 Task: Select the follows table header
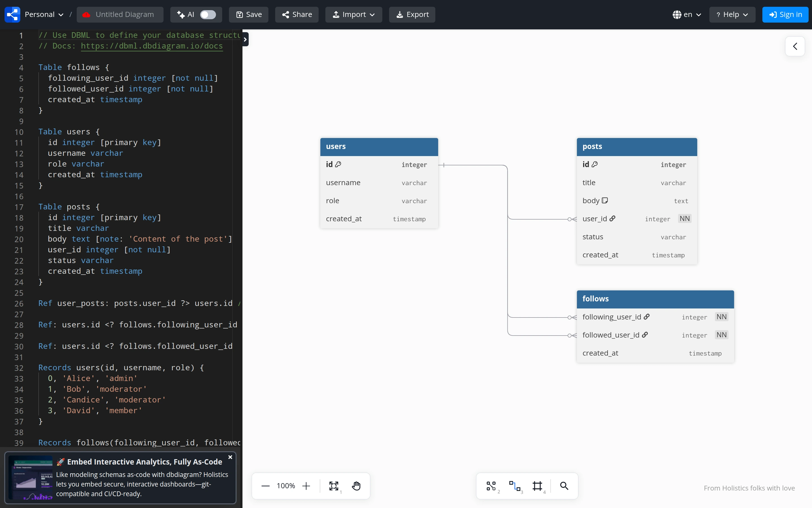pos(655,299)
